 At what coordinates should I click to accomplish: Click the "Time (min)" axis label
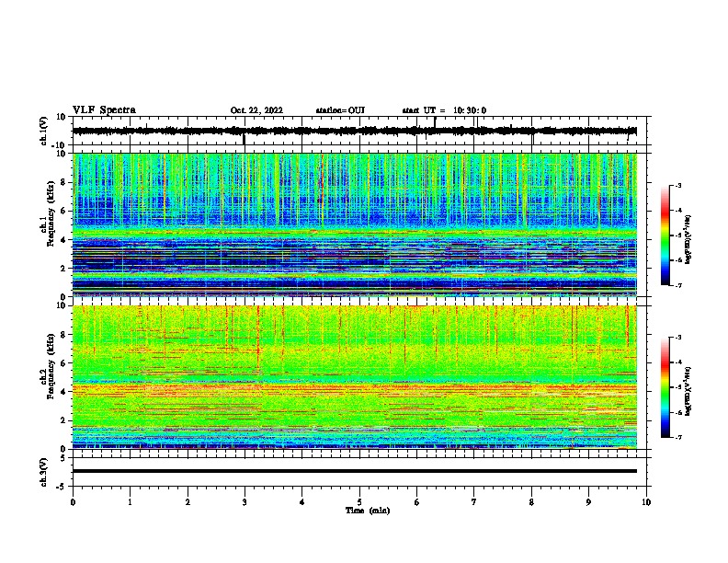(x=368, y=511)
